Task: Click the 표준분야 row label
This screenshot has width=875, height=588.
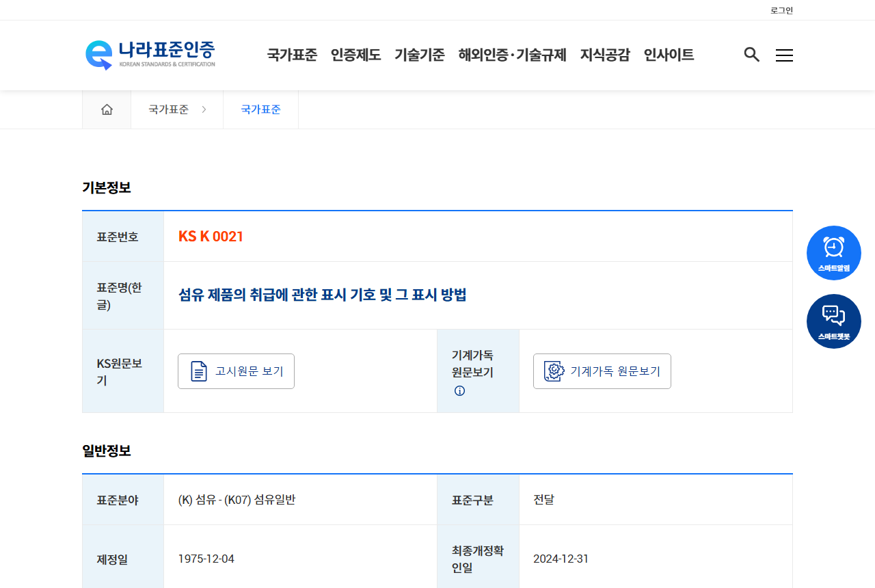Action: pos(118,500)
